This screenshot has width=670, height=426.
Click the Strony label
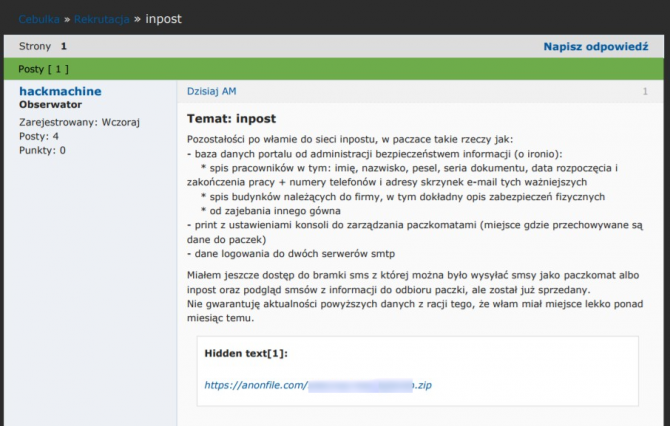[x=35, y=46]
